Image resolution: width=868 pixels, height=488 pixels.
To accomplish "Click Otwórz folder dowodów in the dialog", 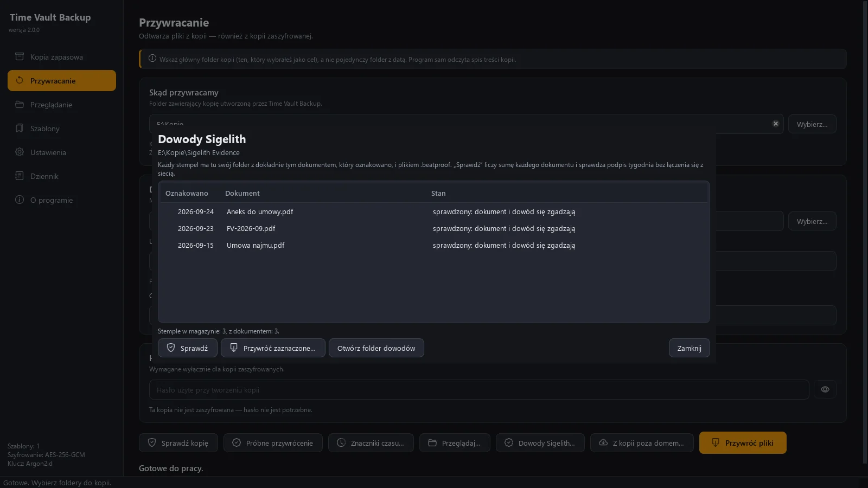I will [x=376, y=348].
